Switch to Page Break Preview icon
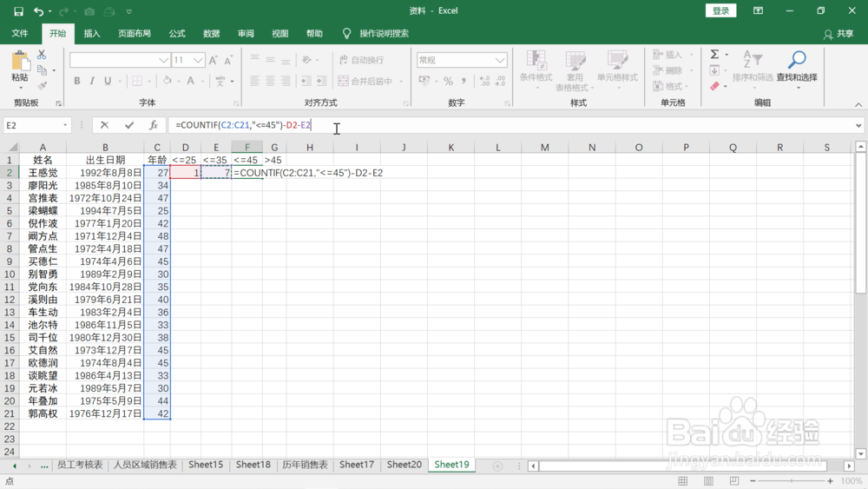868x489 pixels. 734,480
